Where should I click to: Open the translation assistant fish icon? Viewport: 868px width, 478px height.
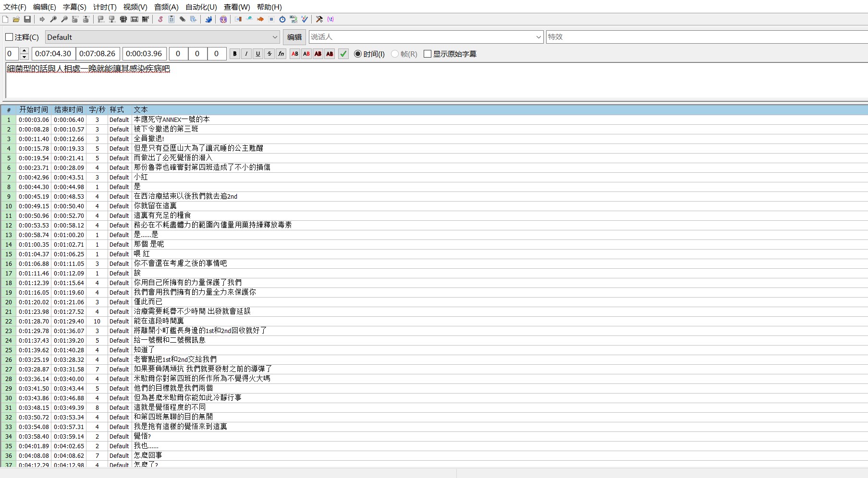(x=260, y=19)
